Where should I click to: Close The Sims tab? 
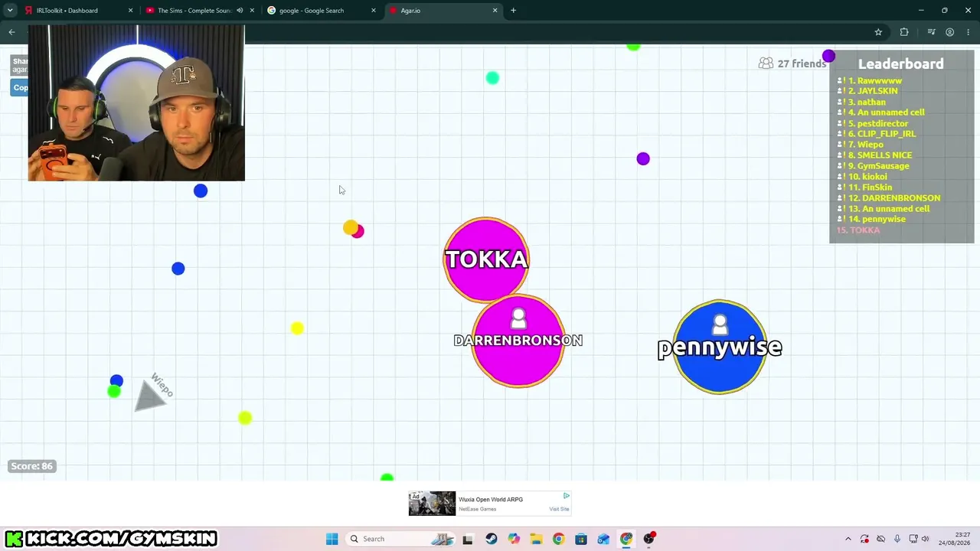pyautogui.click(x=252, y=11)
